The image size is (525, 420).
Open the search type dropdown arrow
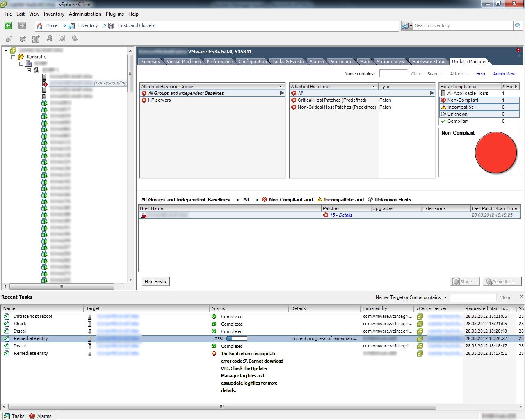(x=410, y=26)
